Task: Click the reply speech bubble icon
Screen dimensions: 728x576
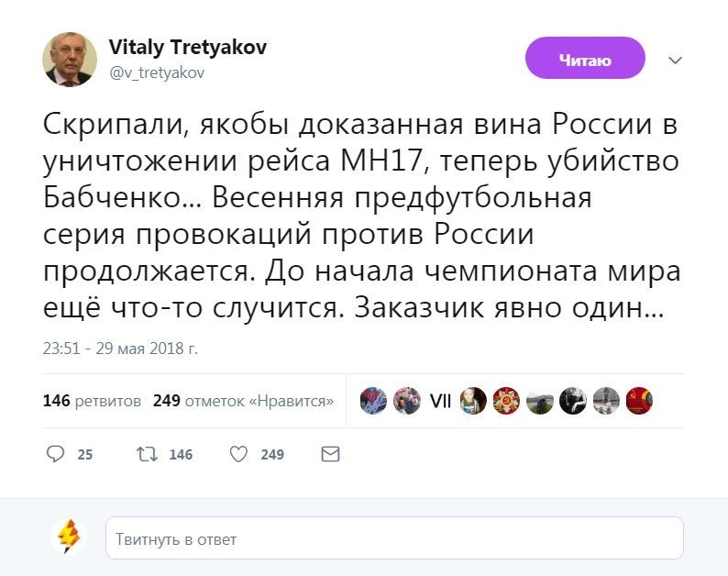Action: coord(56,454)
